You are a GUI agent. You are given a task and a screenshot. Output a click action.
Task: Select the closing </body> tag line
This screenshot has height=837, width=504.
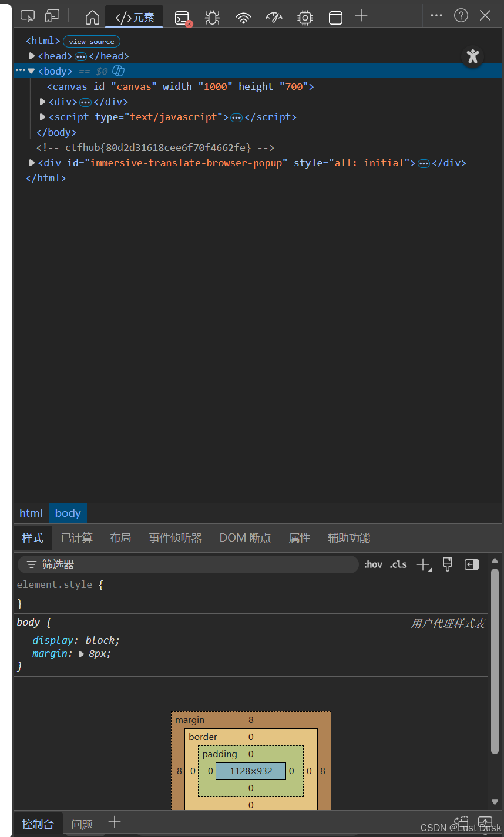56,132
